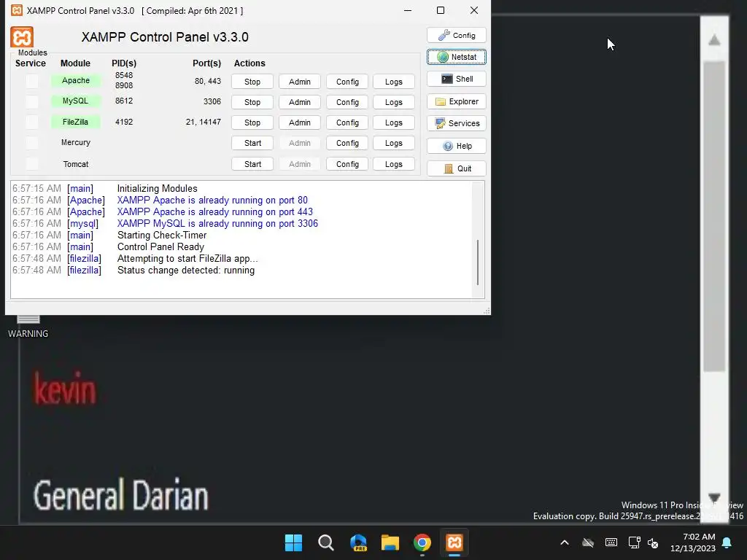Viewport: 747px width, 560px height.
Task: Open the Config wrench button at top right
Action: 457,35
